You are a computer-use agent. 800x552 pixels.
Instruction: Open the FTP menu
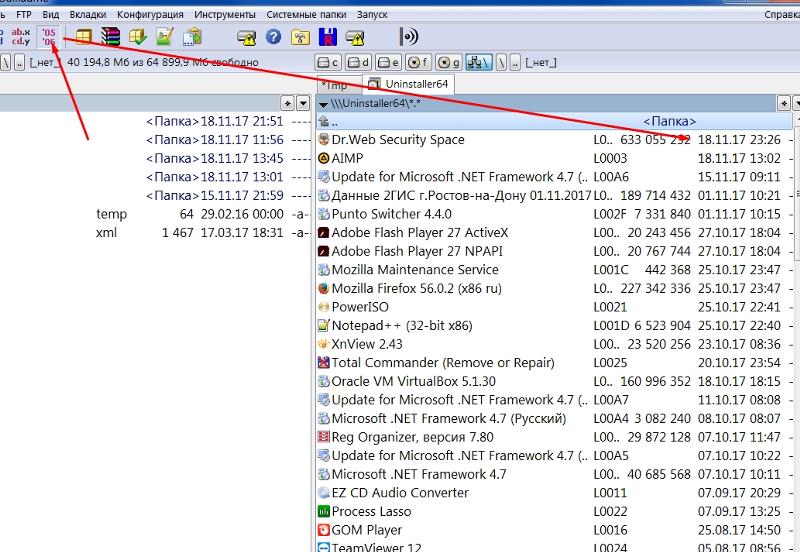coord(23,15)
